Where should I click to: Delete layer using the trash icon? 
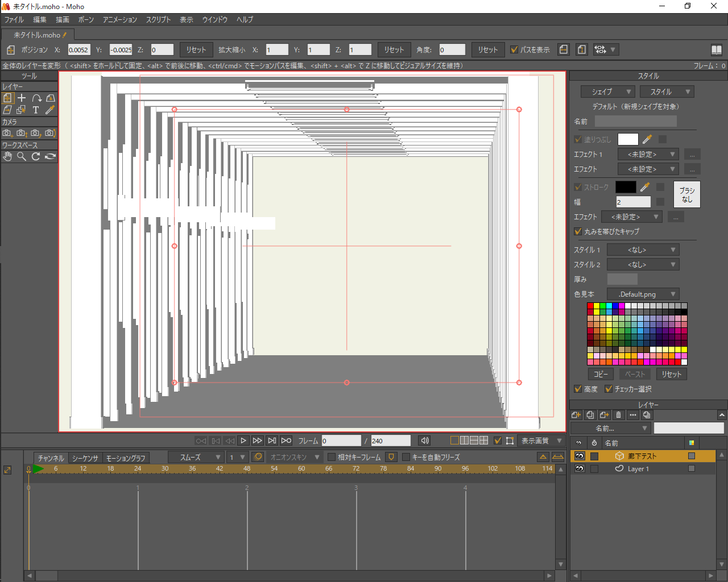tap(619, 415)
